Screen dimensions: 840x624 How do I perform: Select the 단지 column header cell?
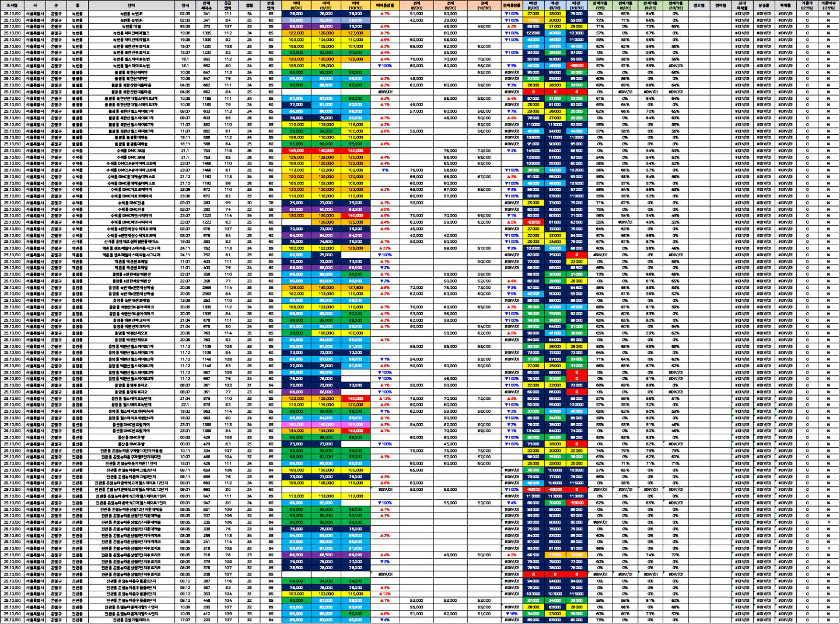tap(131, 5)
